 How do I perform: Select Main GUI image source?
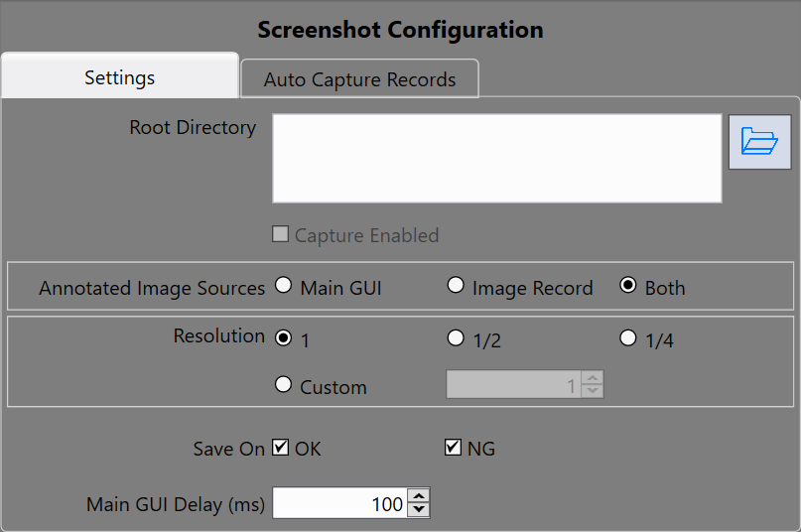point(283,286)
